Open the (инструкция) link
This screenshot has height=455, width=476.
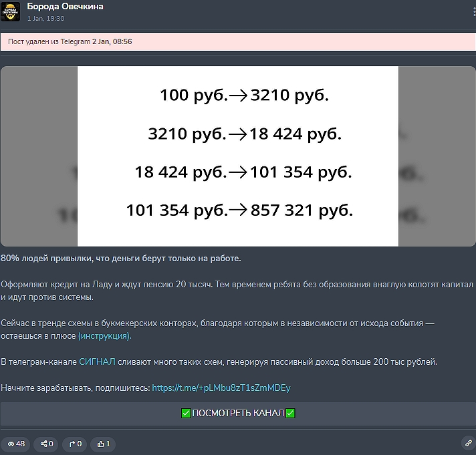point(105,336)
